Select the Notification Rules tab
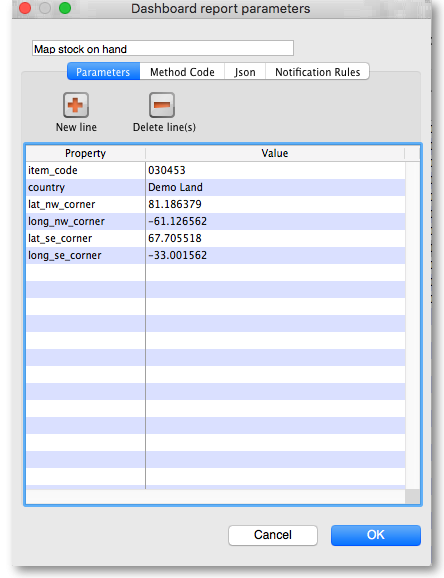This screenshot has height=578, width=444. pos(318,72)
